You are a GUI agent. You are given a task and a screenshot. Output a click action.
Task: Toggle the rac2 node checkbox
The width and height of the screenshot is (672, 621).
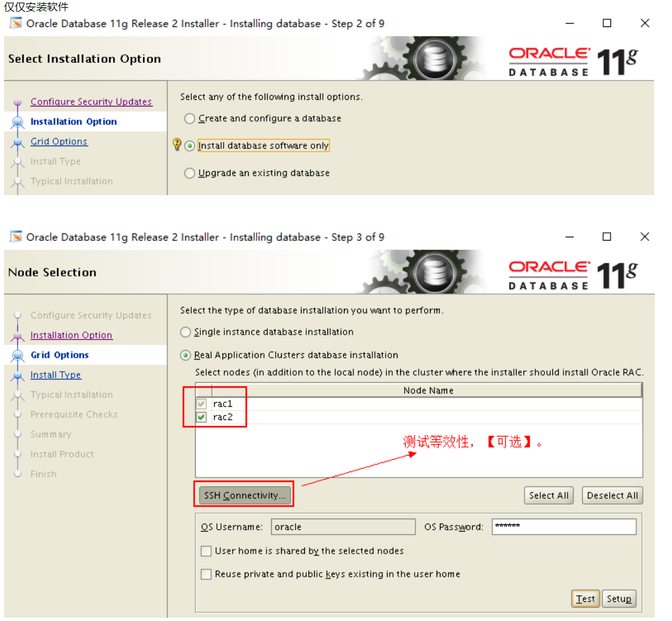click(x=202, y=417)
